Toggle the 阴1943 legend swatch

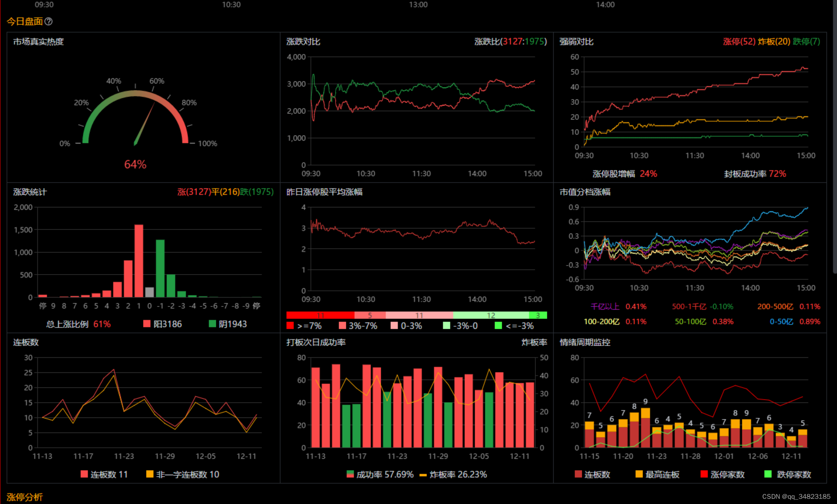[212, 324]
